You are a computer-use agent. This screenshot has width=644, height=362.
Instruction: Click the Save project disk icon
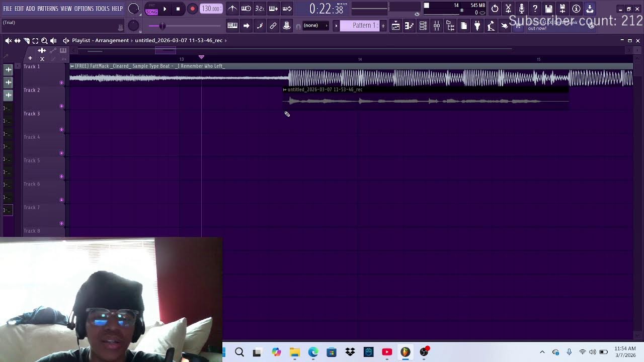[549, 9]
